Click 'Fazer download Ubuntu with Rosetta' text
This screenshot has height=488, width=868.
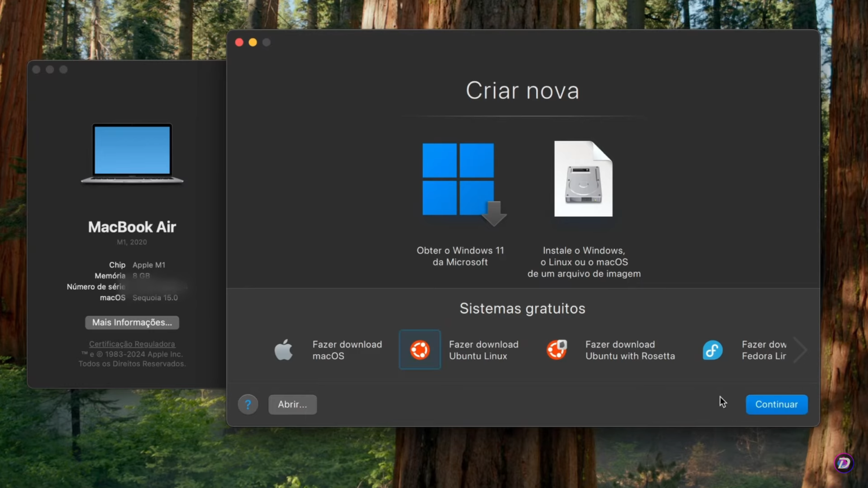click(x=630, y=350)
